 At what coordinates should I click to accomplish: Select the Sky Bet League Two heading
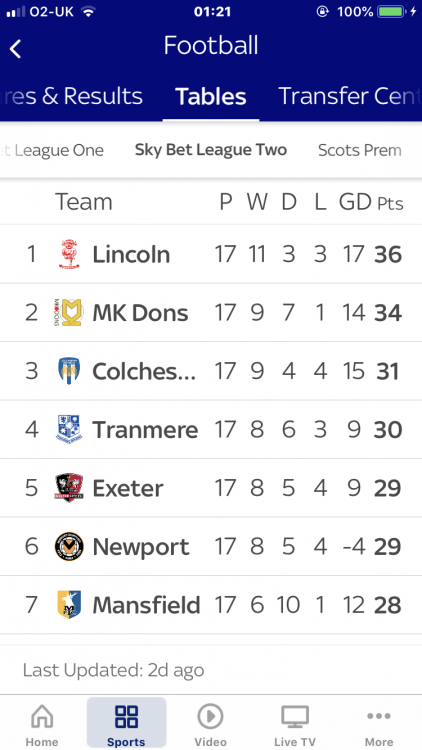point(211,150)
